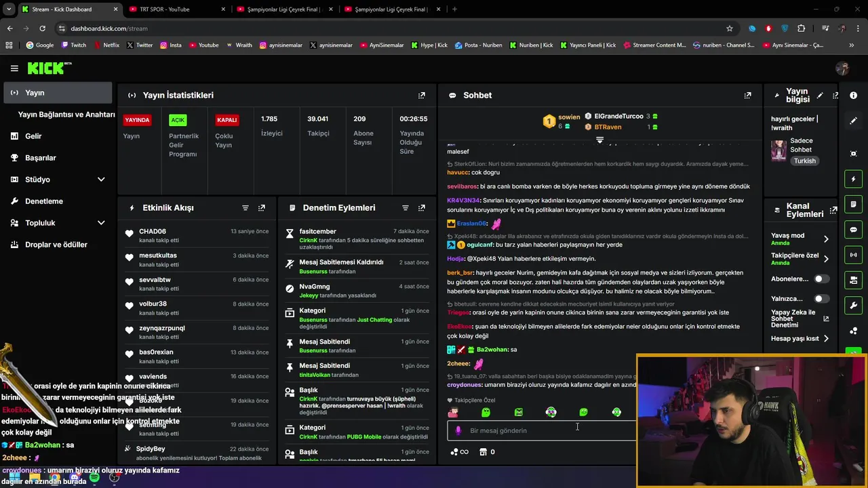Reload the browser page
This screenshot has height=488, width=868.
tap(42, 28)
